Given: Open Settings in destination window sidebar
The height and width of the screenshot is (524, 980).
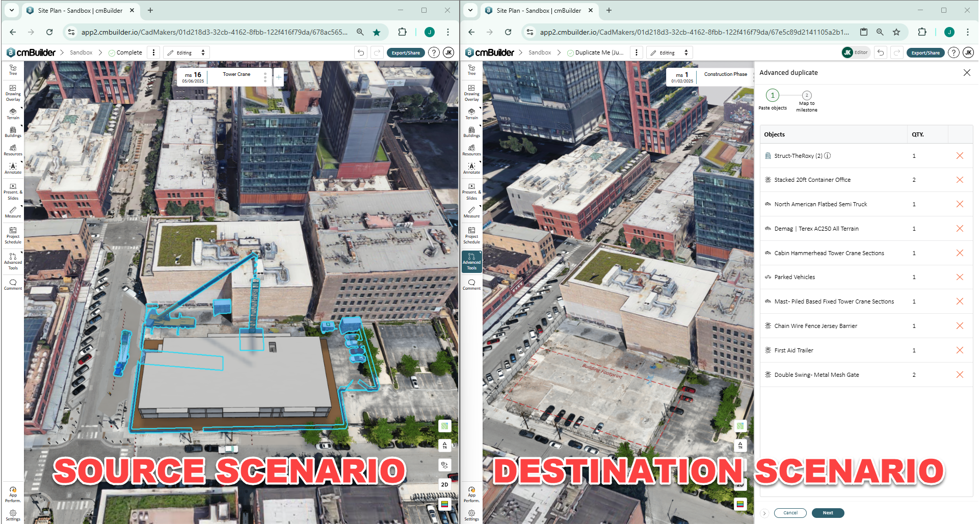Looking at the screenshot, I should click(471, 515).
